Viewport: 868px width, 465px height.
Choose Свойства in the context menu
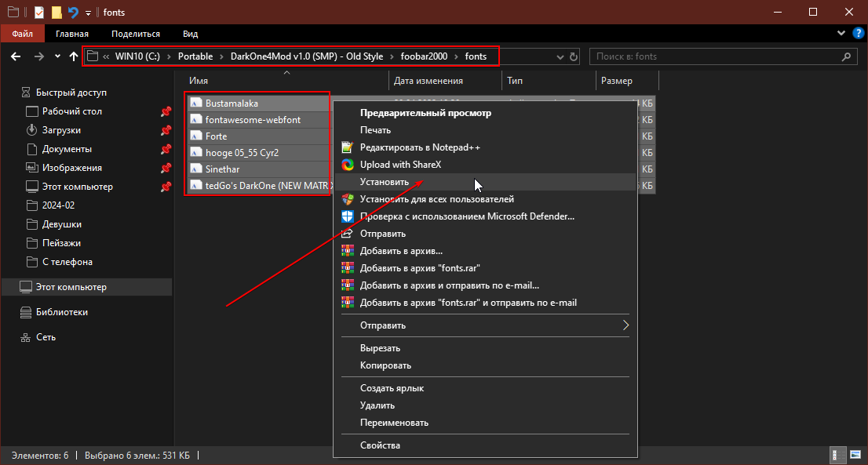(484, 445)
